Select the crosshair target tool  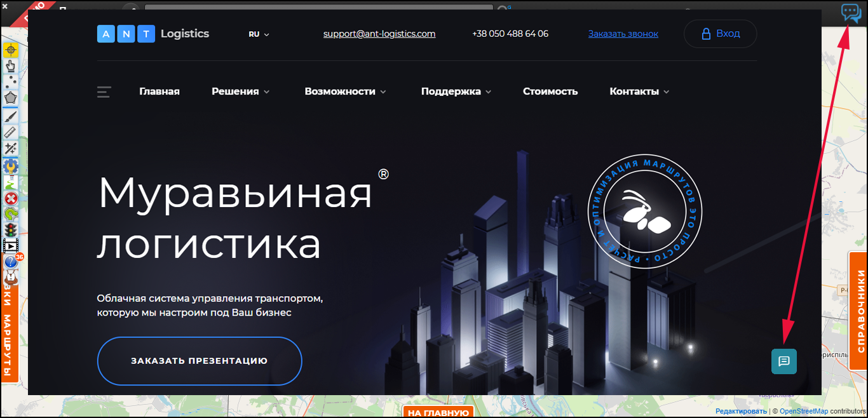tap(11, 50)
